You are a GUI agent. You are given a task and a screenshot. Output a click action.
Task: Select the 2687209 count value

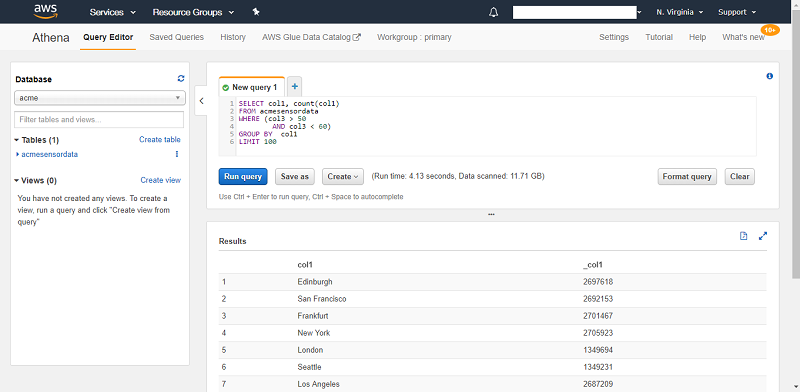click(x=598, y=384)
